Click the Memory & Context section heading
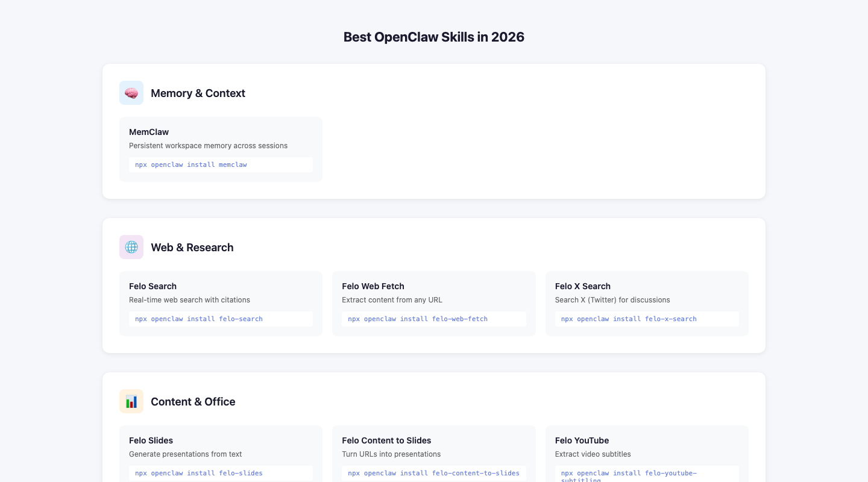The image size is (868, 482). click(x=198, y=93)
